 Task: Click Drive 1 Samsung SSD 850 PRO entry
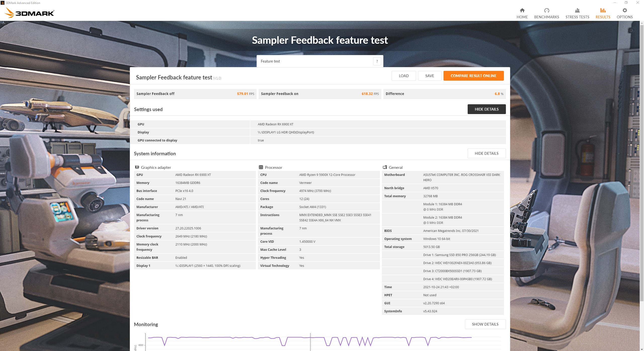[459, 255]
